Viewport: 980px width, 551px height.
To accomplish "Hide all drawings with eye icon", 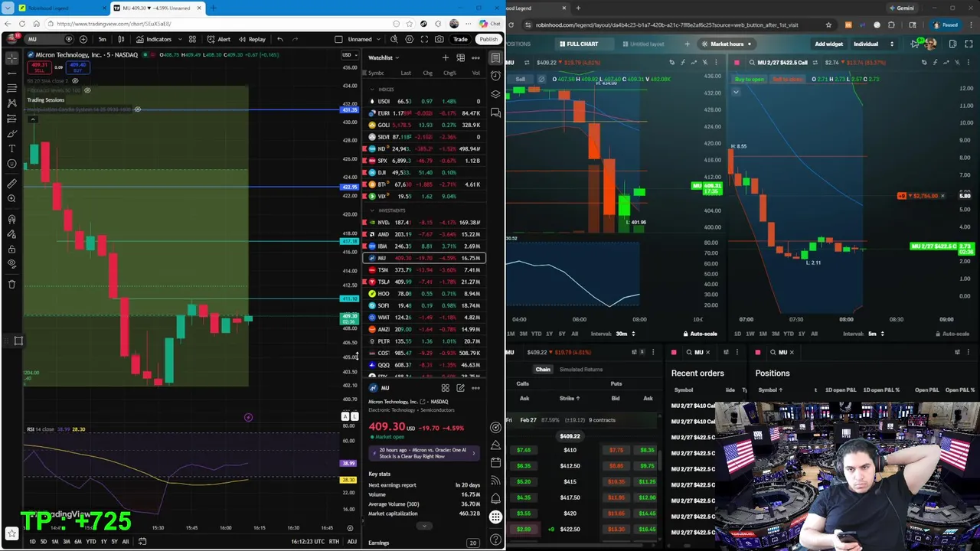I will click(x=11, y=264).
